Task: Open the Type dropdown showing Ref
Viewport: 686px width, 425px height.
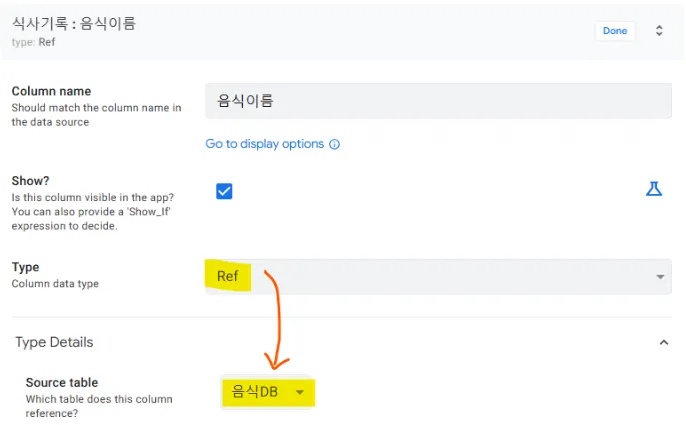Action: click(438, 276)
